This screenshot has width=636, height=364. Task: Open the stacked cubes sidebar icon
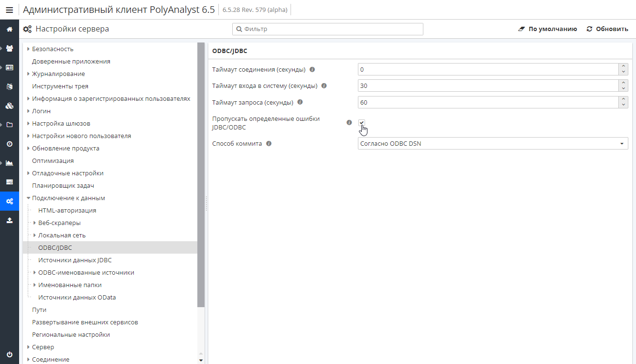point(9,106)
